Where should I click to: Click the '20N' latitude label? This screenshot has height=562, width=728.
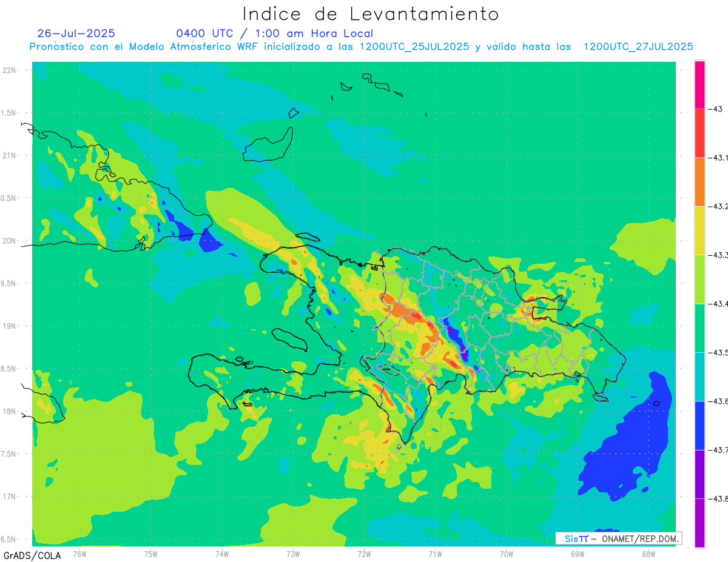point(9,241)
